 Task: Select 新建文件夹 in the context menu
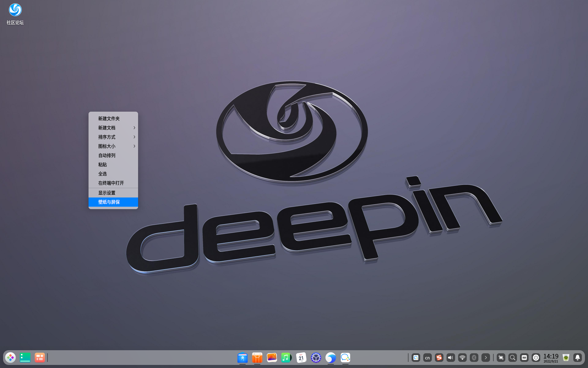coord(113,119)
